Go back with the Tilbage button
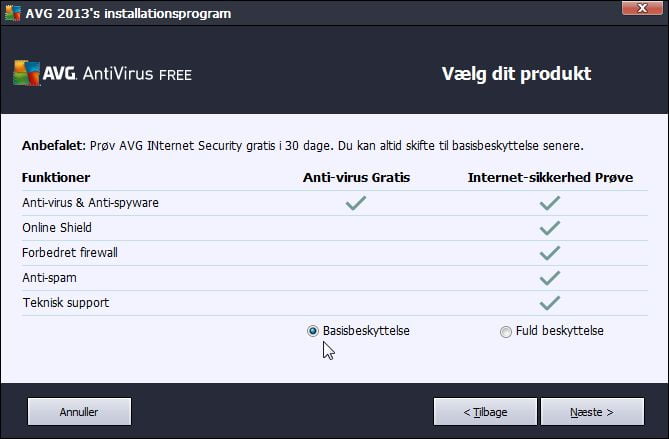The image size is (669, 439). [x=485, y=412]
